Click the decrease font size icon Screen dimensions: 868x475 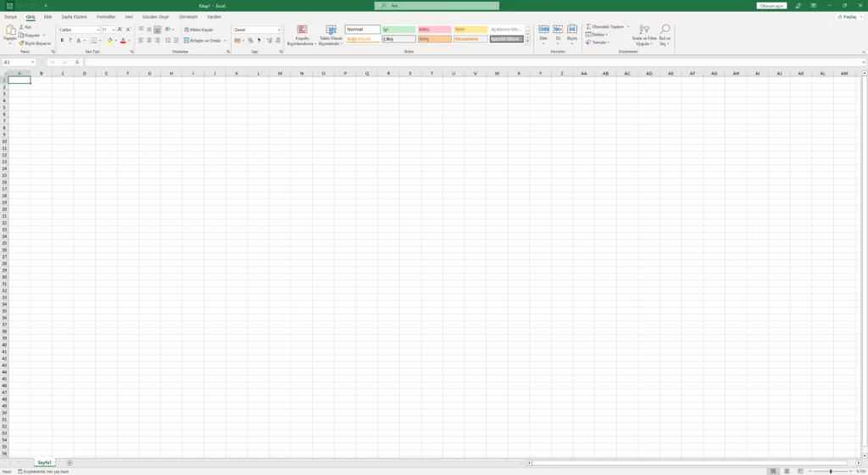tap(129, 30)
